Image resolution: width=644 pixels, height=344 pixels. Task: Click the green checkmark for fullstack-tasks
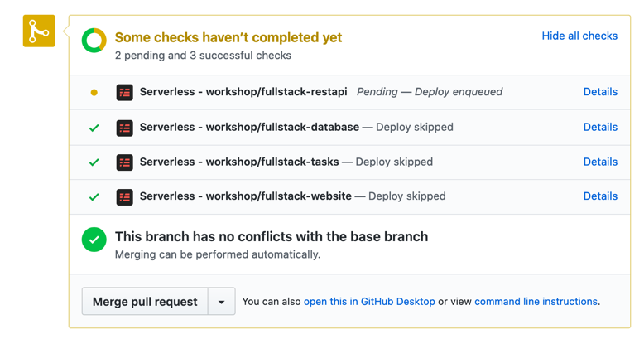(x=94, y=162)
